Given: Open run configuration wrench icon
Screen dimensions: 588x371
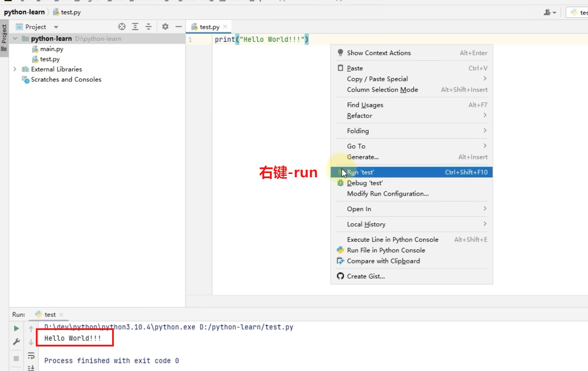Looking at the screenshot, I should coord(16,342).
